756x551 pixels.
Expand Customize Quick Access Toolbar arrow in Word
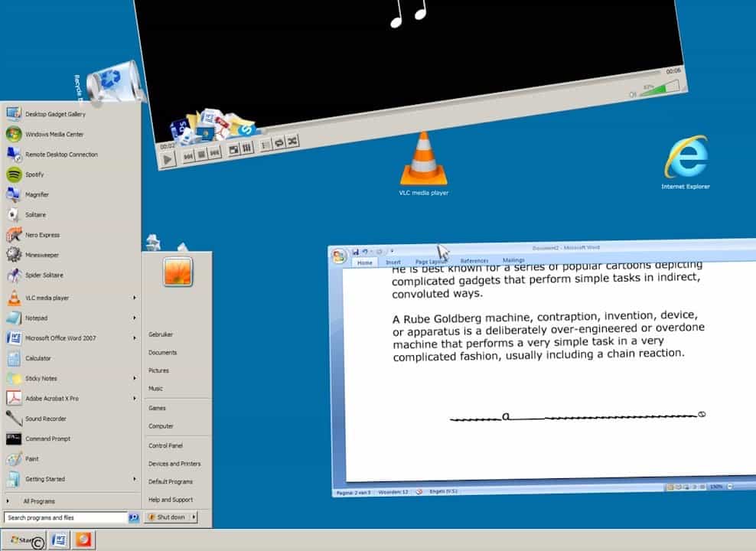point(392,251)
